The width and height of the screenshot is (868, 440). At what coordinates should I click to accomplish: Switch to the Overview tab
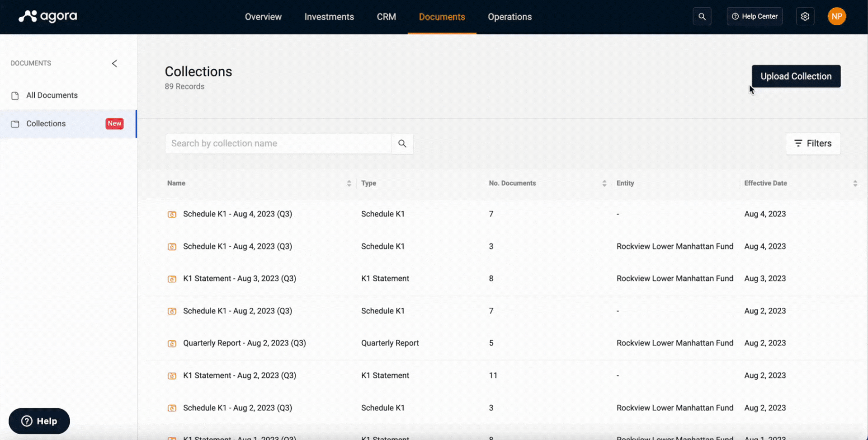coord(263,17)
